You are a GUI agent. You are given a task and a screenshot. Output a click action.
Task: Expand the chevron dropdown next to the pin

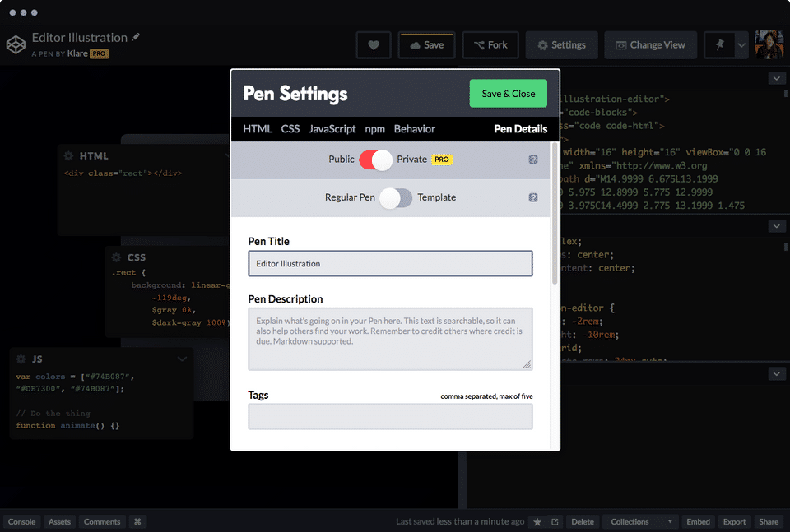(x=741, y=45)
